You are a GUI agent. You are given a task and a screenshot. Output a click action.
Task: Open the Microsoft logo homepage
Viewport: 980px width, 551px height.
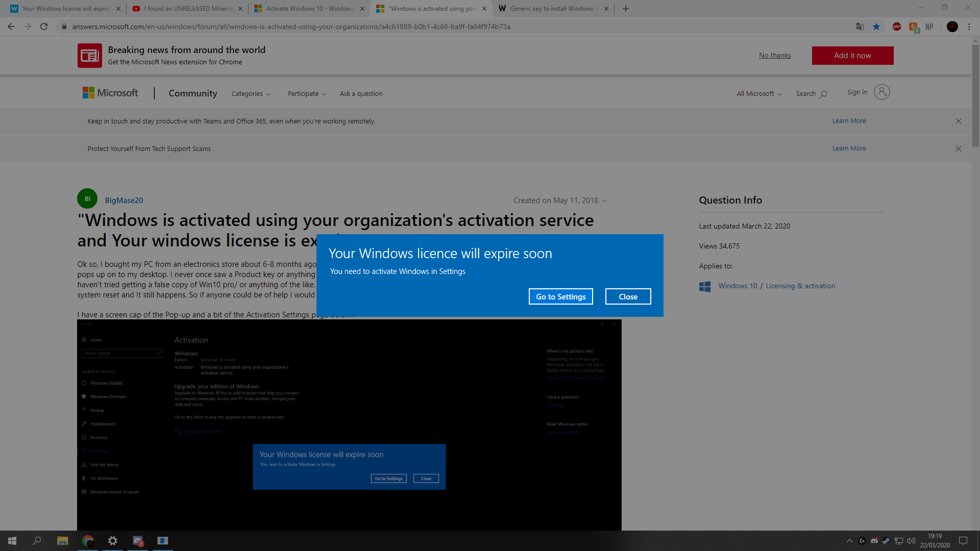pos(110,93)
